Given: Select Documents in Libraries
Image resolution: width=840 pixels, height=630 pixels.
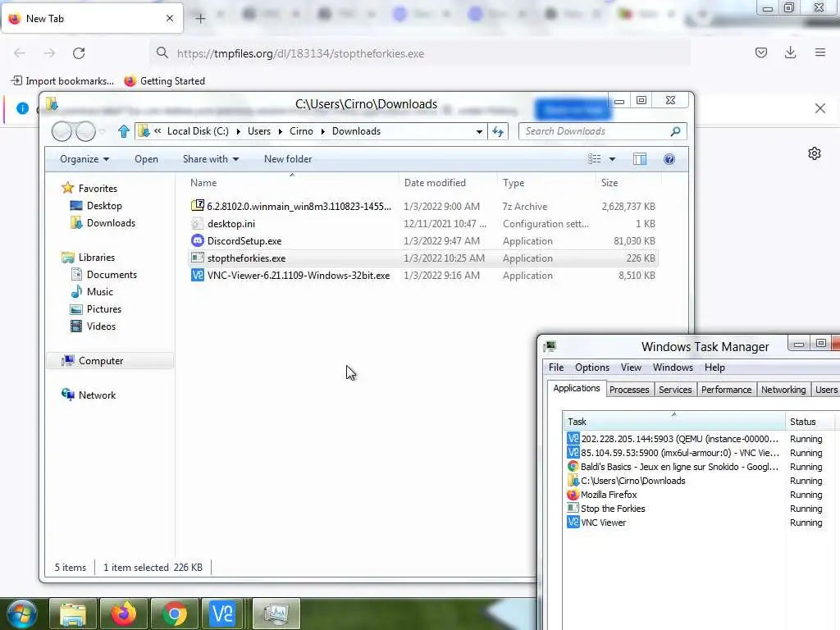Looking at the screenshot, I should point(104,275).
